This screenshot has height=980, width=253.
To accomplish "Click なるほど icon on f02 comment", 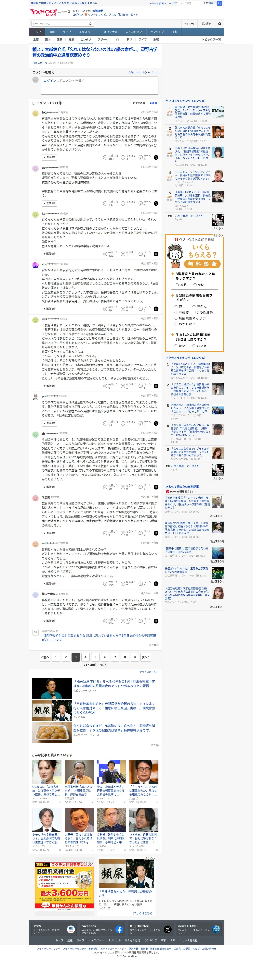I will (123, 158).
